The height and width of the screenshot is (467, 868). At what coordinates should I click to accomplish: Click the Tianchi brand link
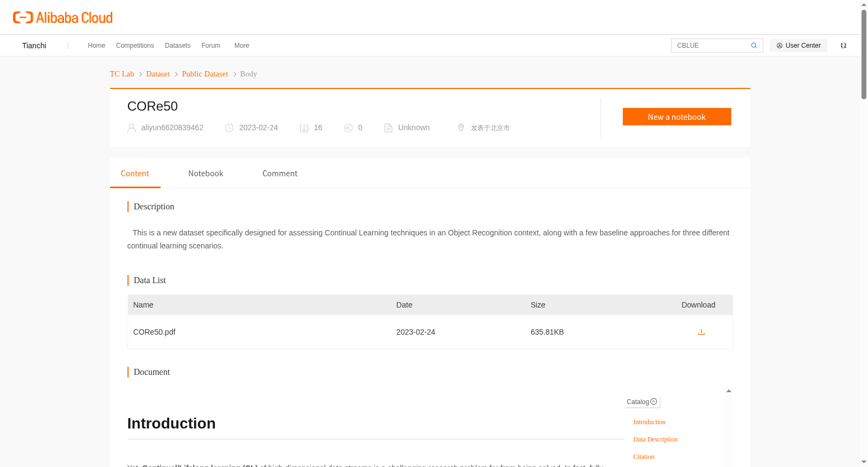tap(34, 46)
